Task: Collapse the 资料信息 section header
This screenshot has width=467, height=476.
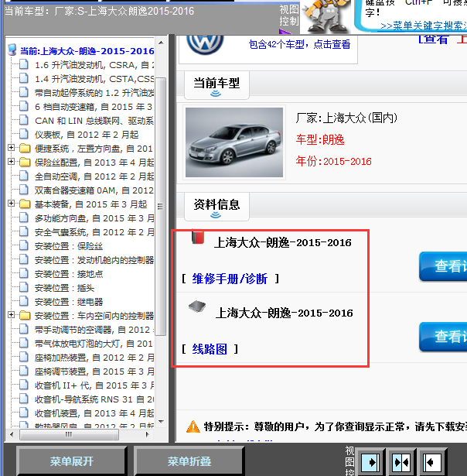Action: tap(216, 207)
